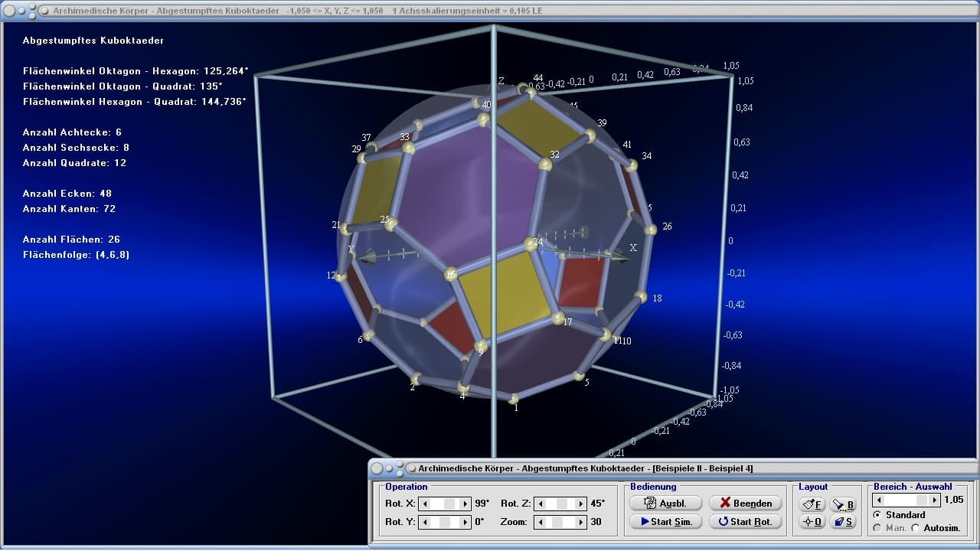This screenshot has height=551, width=980.
Task: Click the Ausbl. hide button
Action: (665, 503)
